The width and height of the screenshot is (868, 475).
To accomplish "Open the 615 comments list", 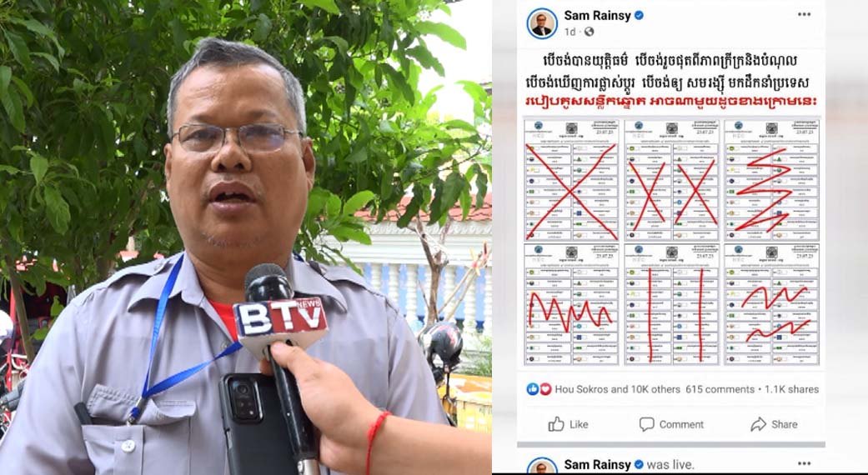I will pos(720,389).
